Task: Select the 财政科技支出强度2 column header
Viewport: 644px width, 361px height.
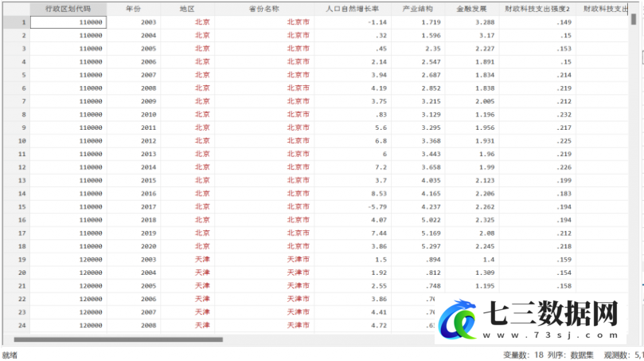Action: coord(537,9)
